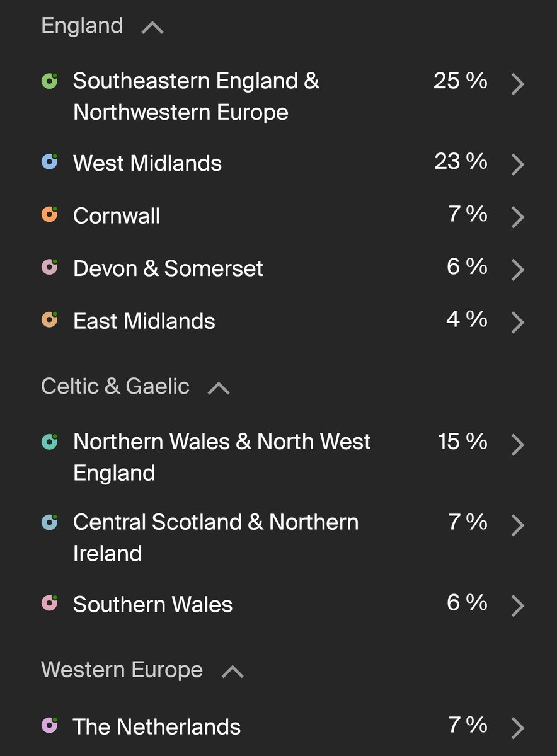Tap the East Midlands right chevron
The width and height of the screenshot is (557, 756).
point(517,322)
